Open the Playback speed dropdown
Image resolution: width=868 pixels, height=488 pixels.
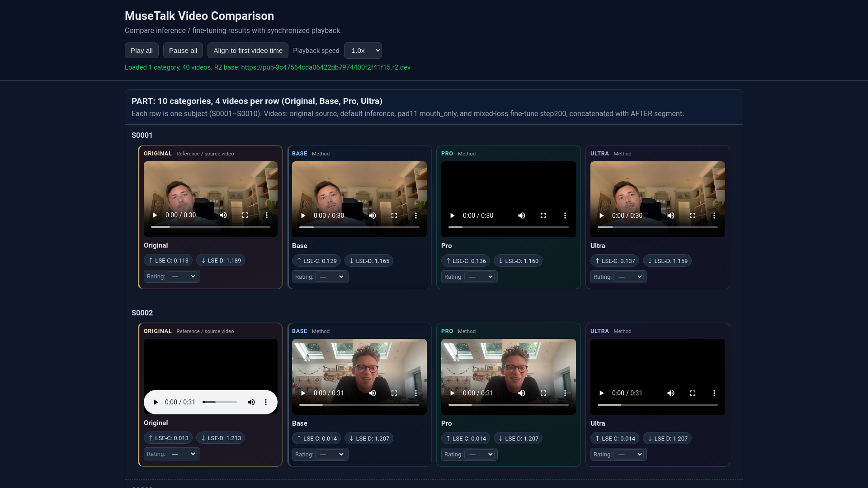tap(363, 51)
